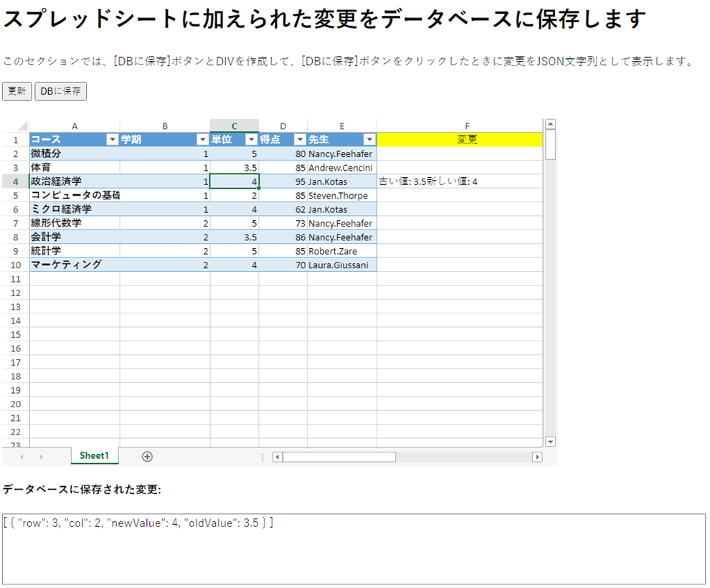
Task: Click the DBに保存 button
Action: (60, 91)
